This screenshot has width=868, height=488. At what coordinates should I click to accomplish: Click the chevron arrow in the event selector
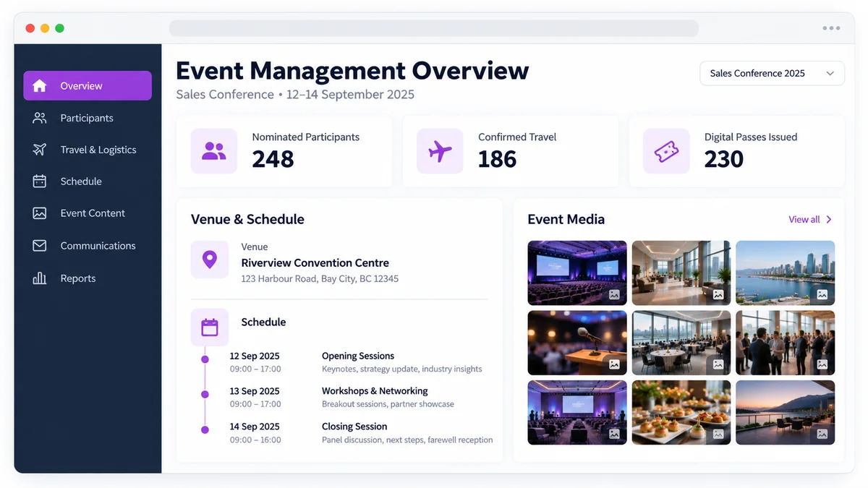click(830, 74)
